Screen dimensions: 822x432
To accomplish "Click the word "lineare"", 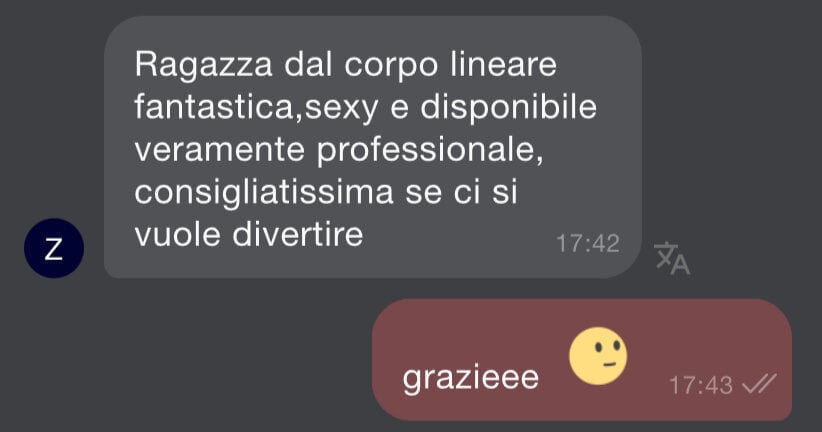I will (503, 65).
